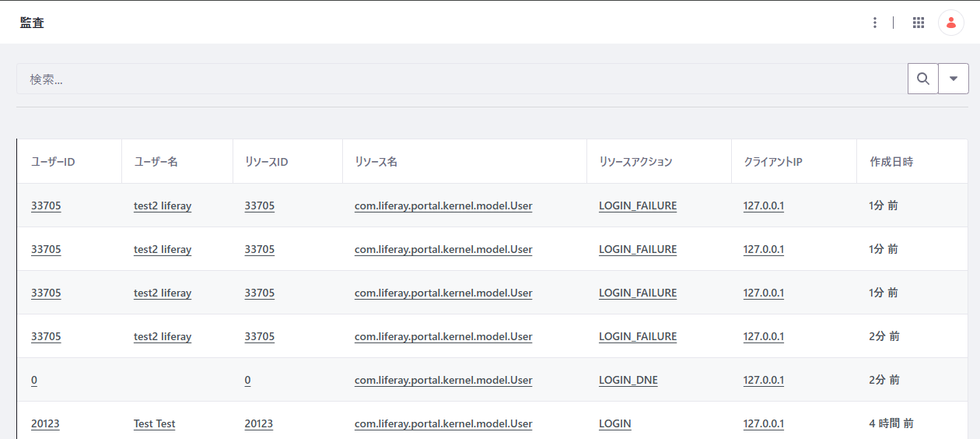Image resolution: width=980 pixels, height=439 pixels.
Task: Click test2 liferay in the first row
Action: click(x=163, y=205)
